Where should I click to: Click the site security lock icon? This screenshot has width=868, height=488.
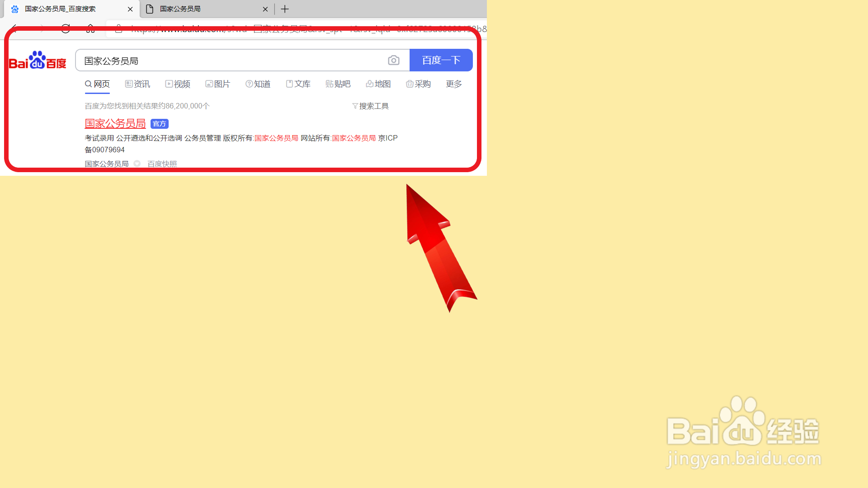(x=118, y=29)
